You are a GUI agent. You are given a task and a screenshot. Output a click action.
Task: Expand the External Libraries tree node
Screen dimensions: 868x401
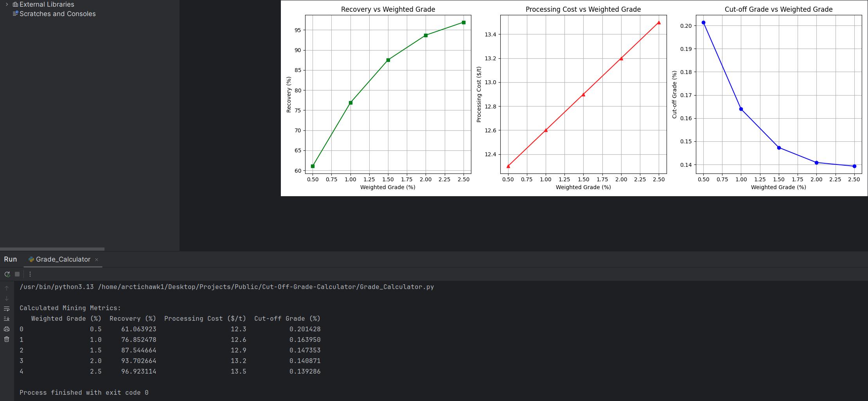7,4
